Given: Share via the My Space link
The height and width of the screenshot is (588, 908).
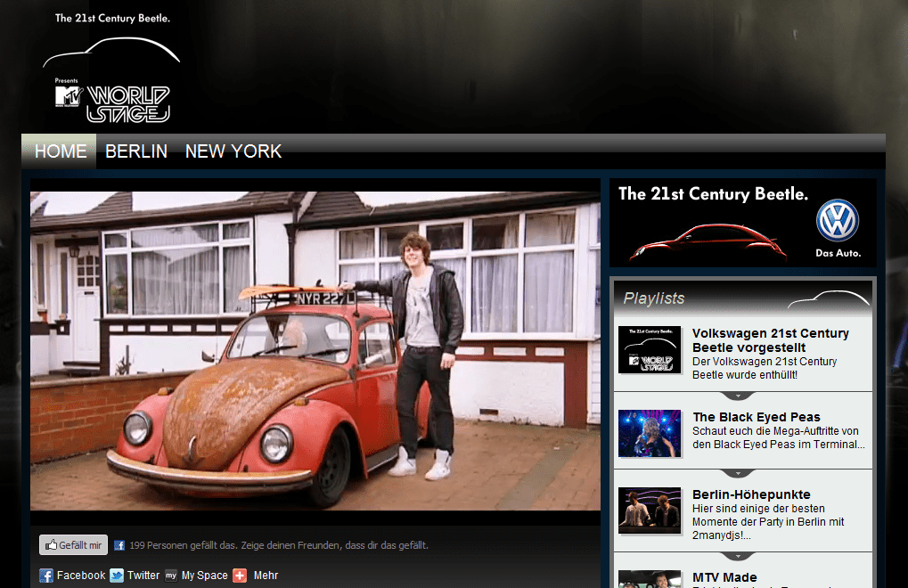Looking at the screenshot, I should click(x=204, y=576).
